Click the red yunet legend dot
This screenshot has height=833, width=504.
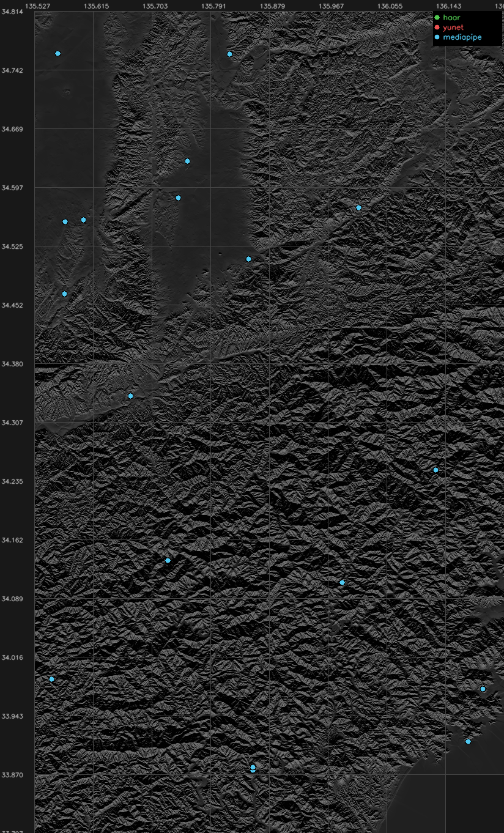pos(437,28)
